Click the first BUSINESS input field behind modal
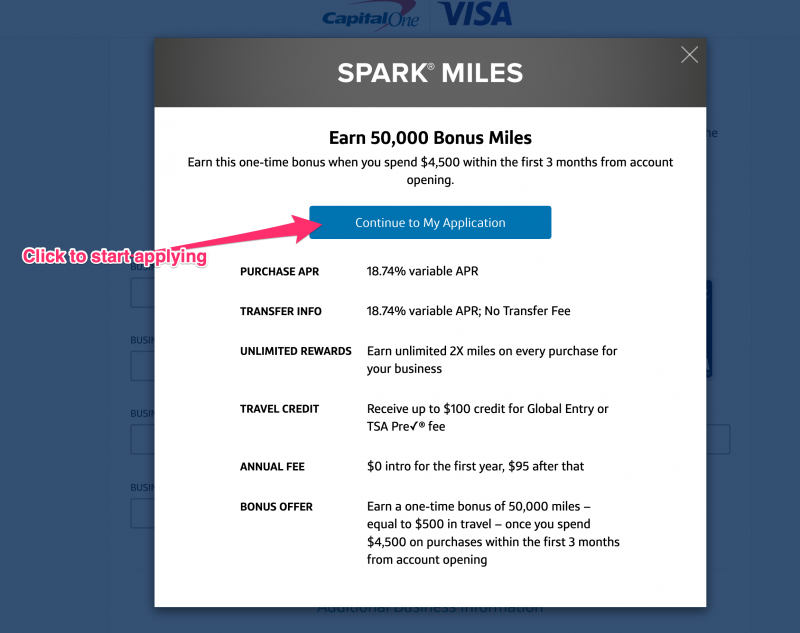This screenshot has height=633, width=800. 140,292
